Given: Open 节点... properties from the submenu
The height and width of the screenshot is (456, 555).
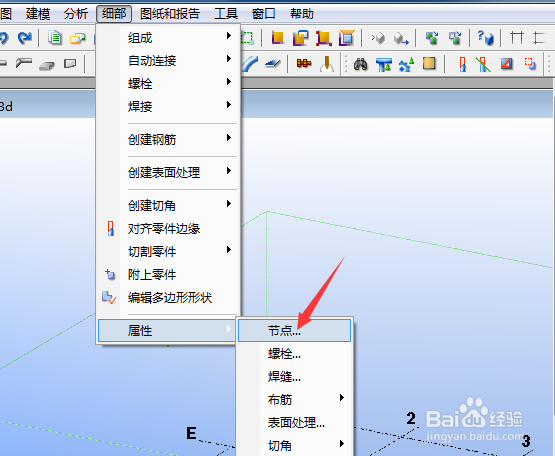Looking at the screenshot, I should (x=294, y=330).
